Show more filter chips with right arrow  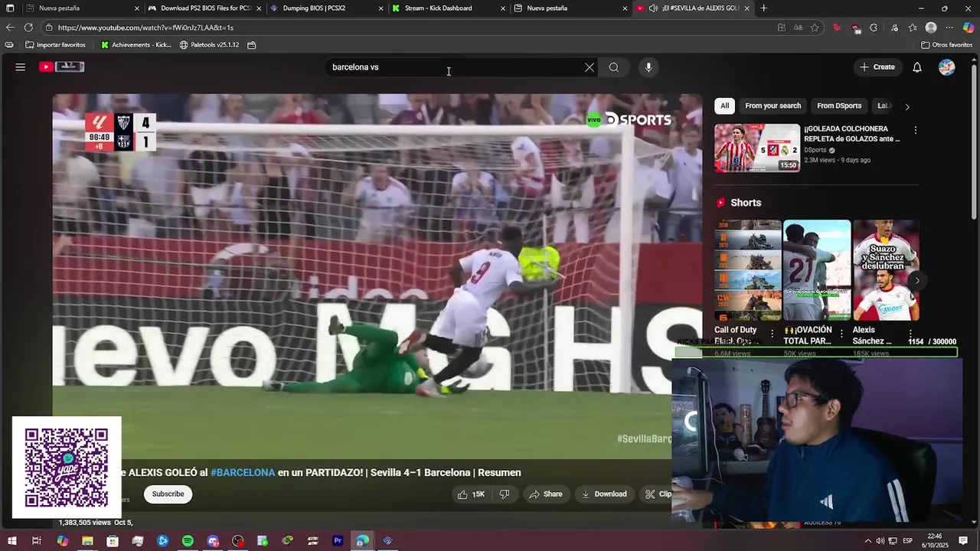(907, 106)
